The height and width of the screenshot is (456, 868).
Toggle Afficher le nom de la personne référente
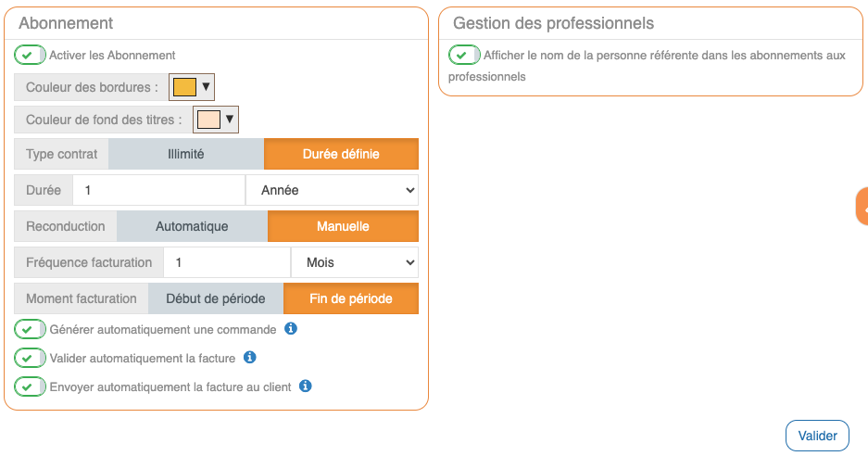coord(464,56)
